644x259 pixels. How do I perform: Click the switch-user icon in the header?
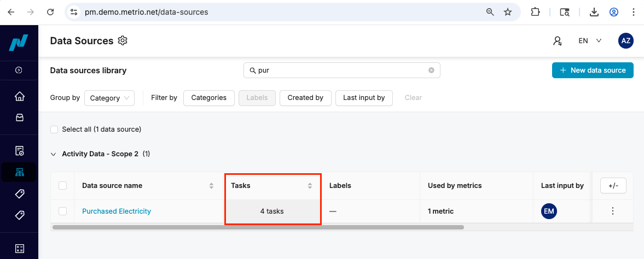pos(558,40)
